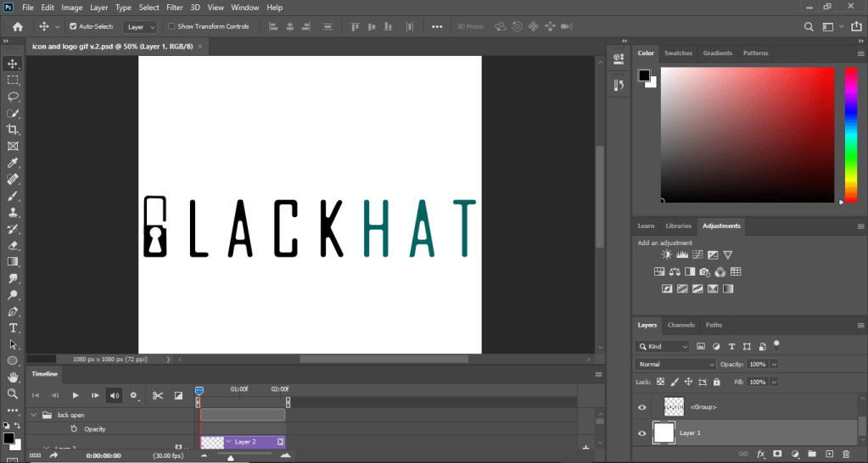The width and height of the screenshot is (868, 463).
Task: Select the Group layer thumbnail
Action: (674, 407)
